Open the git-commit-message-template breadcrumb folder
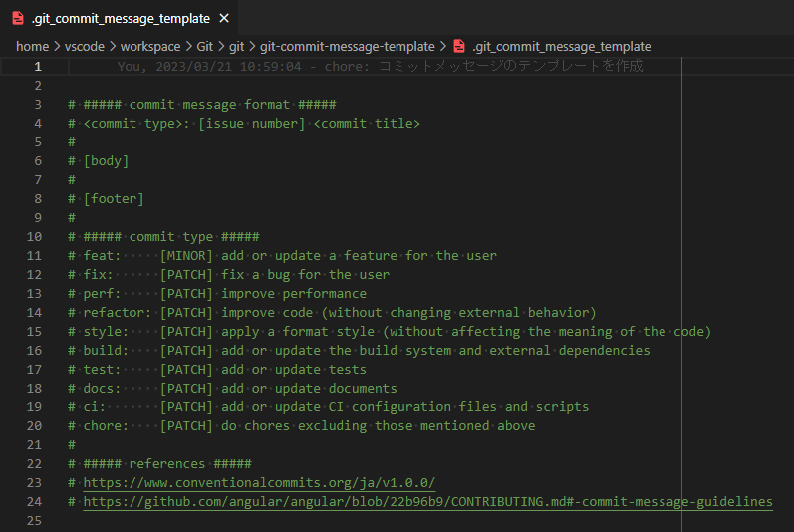The image size is (794, 532). pyautogui.click(x=348, y=47)
